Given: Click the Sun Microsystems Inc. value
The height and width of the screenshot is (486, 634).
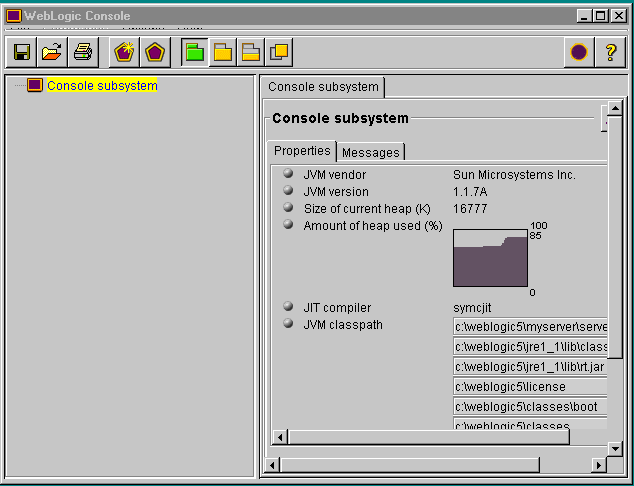Looking at the screenshot, I should coord(514,175).
